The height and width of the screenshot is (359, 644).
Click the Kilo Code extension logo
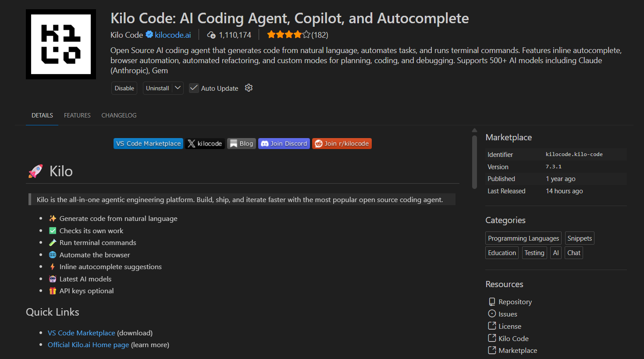pos(61,44)
